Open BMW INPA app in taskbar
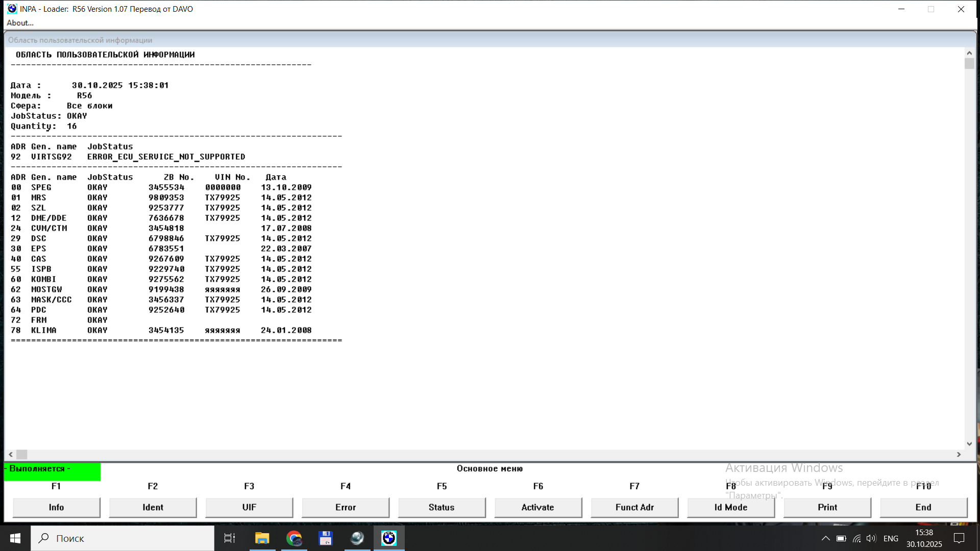Viewport: 980px width, 551px height. 389,538
